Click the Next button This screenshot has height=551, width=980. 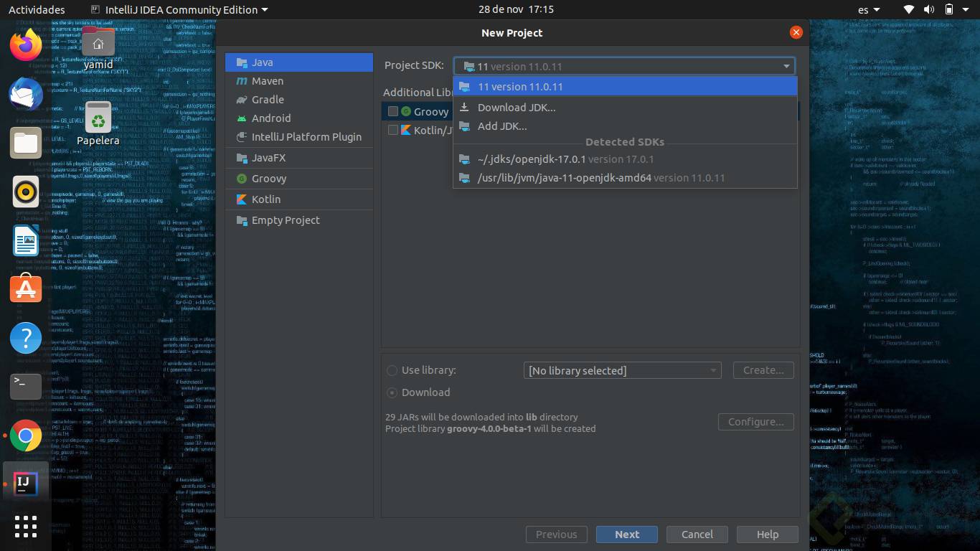tap(626, 534)
